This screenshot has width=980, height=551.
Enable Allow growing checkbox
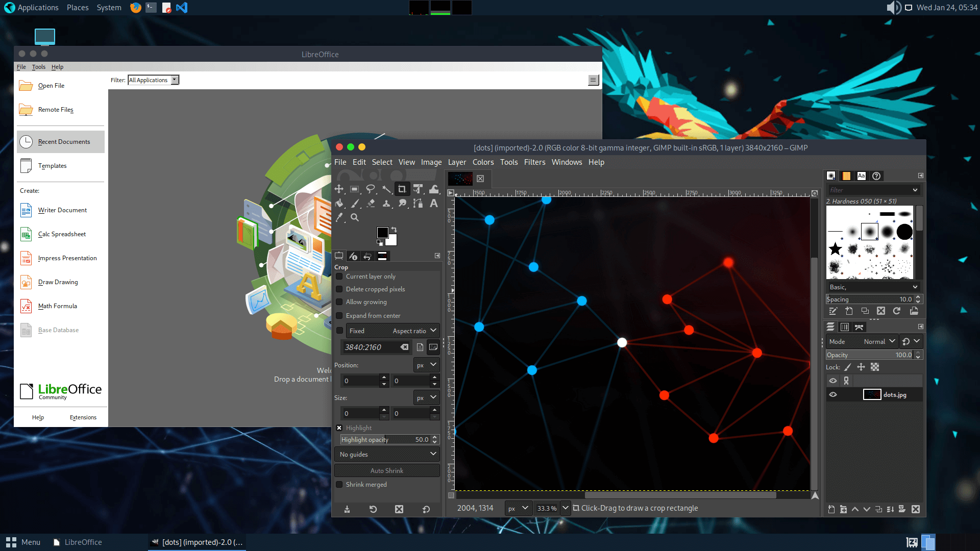tap(339, 302)
